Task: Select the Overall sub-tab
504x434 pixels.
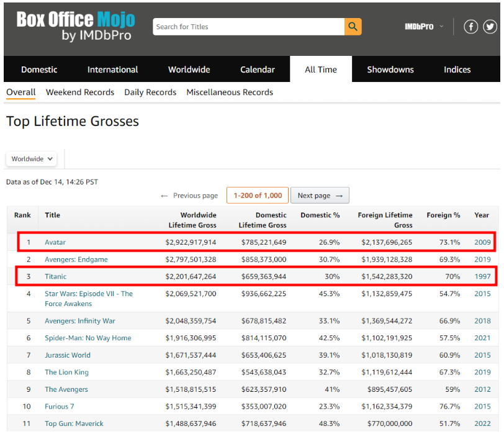Action: click(21, 93)
